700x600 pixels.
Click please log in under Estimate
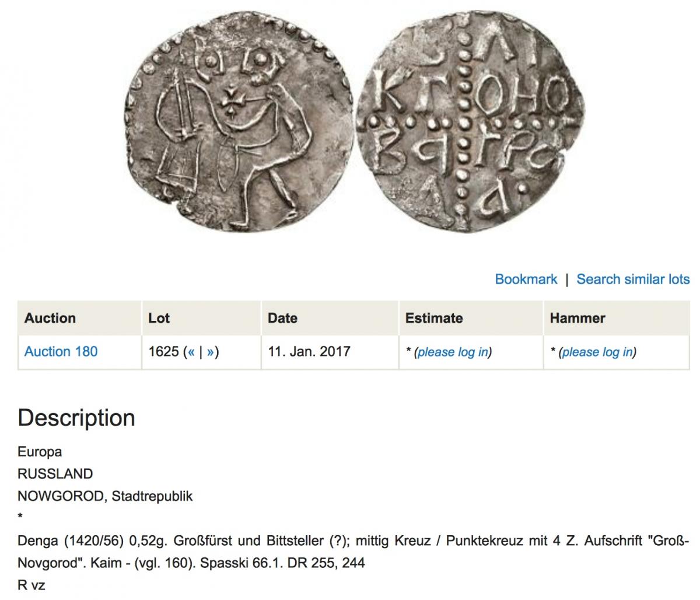451,352
